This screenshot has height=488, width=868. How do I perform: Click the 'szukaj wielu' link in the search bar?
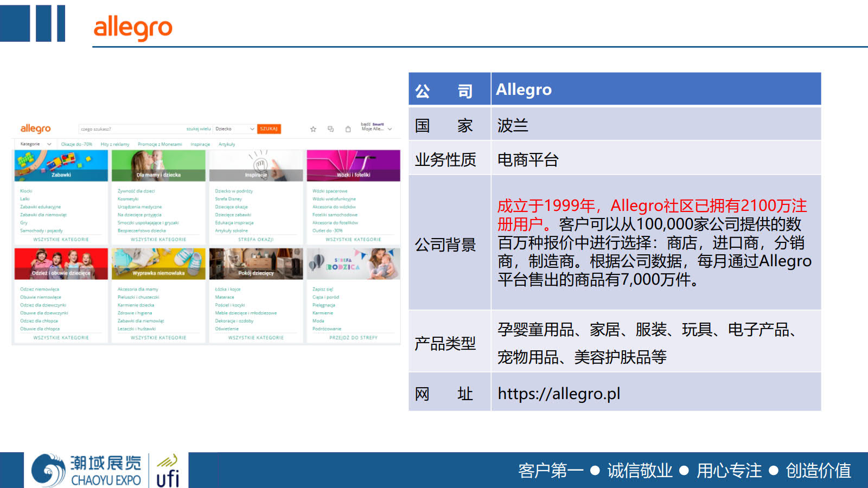pyautogui.click(x=198, y=129)
